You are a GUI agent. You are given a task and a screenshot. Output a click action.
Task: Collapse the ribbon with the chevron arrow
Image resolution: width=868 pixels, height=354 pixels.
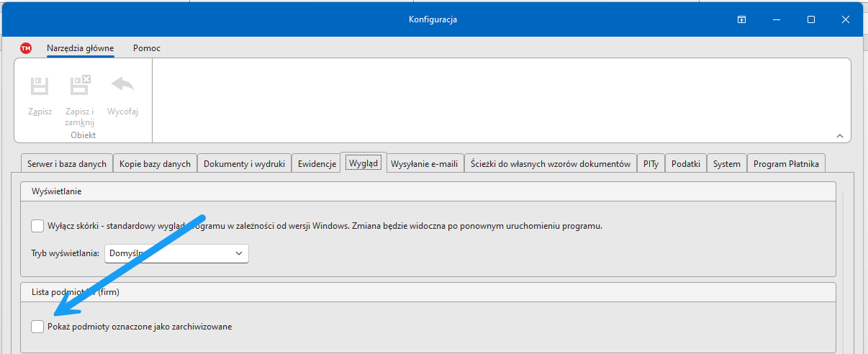(x=839, y=135)
